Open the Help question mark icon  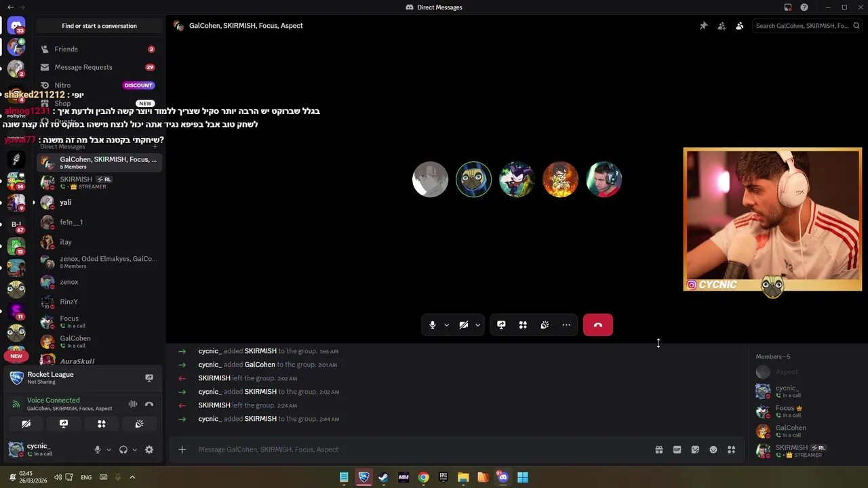click(x=804, y=7)
